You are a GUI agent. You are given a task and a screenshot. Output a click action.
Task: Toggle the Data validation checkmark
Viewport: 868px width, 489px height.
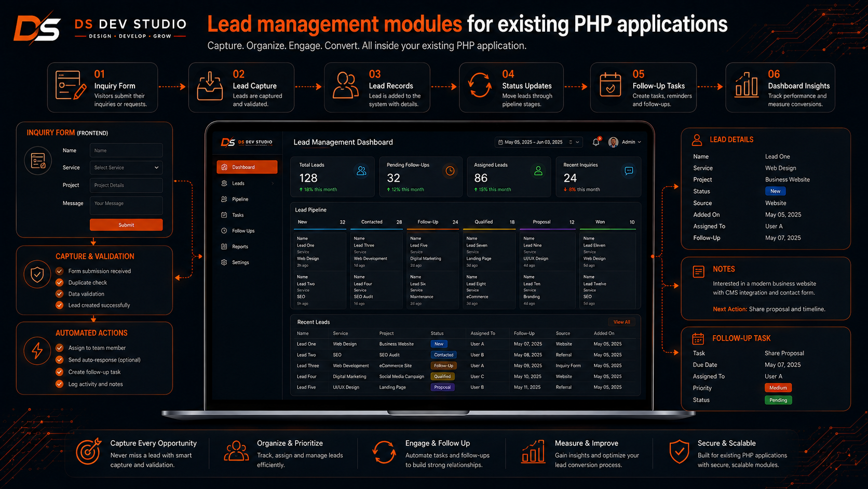pos(60,294)
